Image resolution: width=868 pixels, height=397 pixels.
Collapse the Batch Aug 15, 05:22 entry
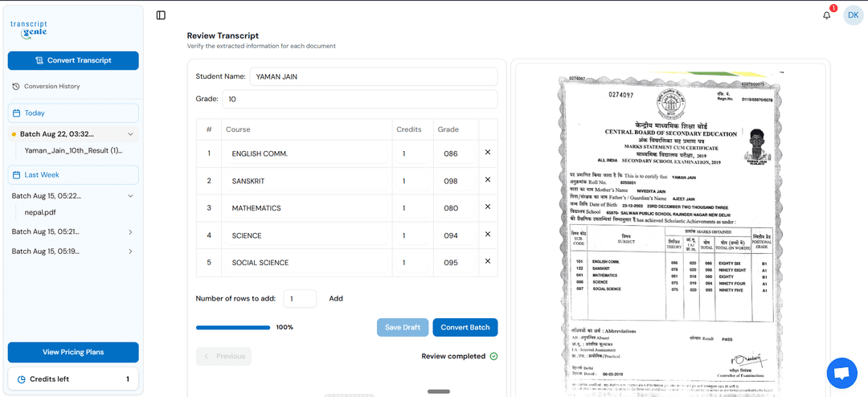(130, 195)
